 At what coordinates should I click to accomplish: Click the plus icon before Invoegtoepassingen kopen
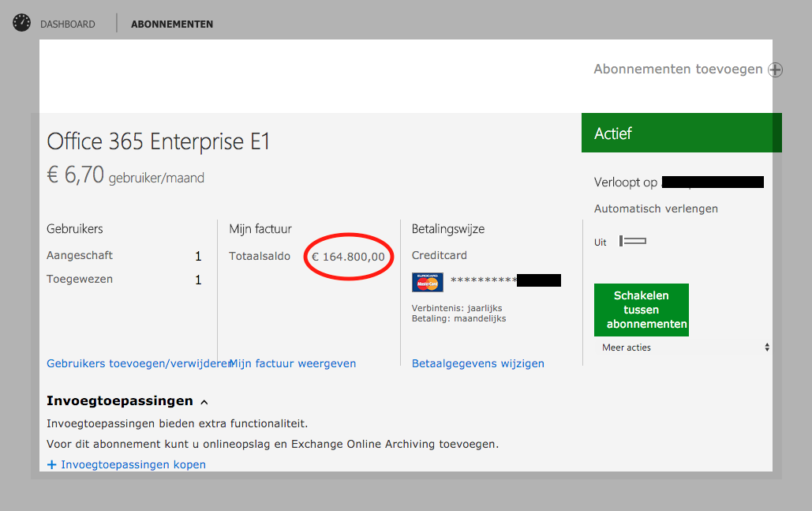coord(52,465)
